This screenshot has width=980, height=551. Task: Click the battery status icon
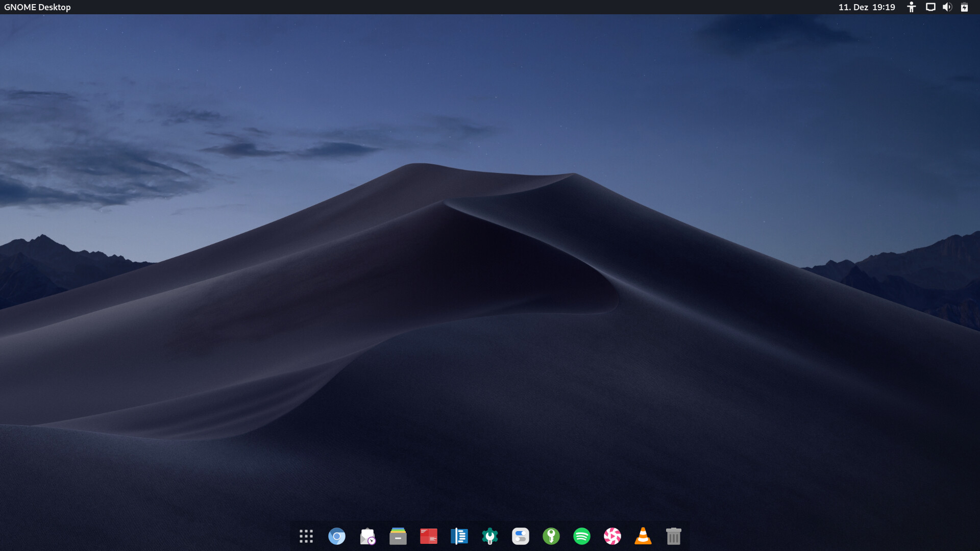[x=964, y=7]
